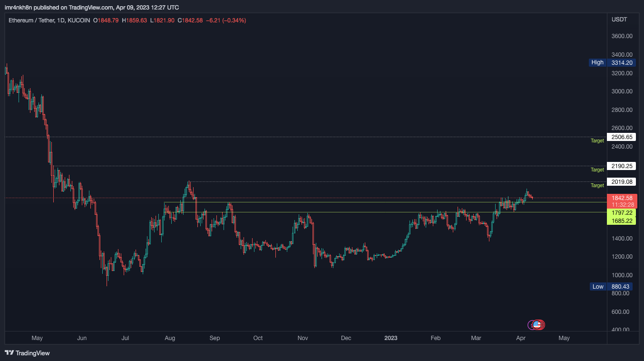The width and height of the screenshot is (644, 361).
Task: Click the close value C1842.58
Action: click(190, 20)
